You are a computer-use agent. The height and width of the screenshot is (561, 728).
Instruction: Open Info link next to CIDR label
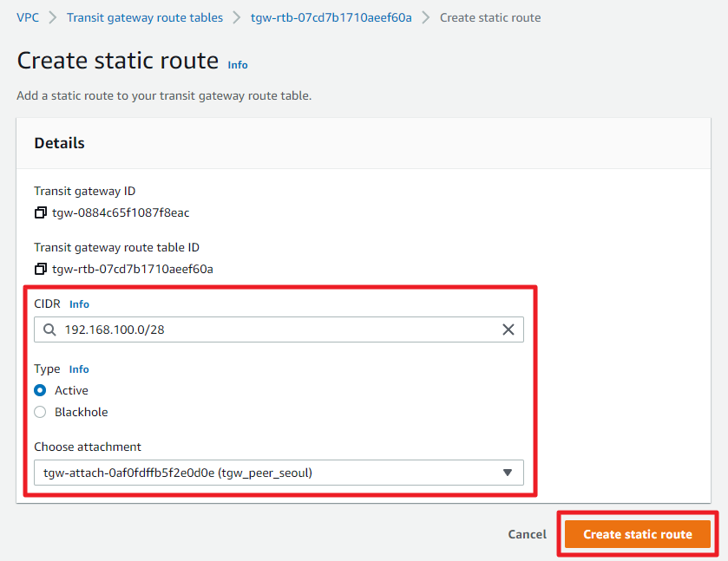79,304
